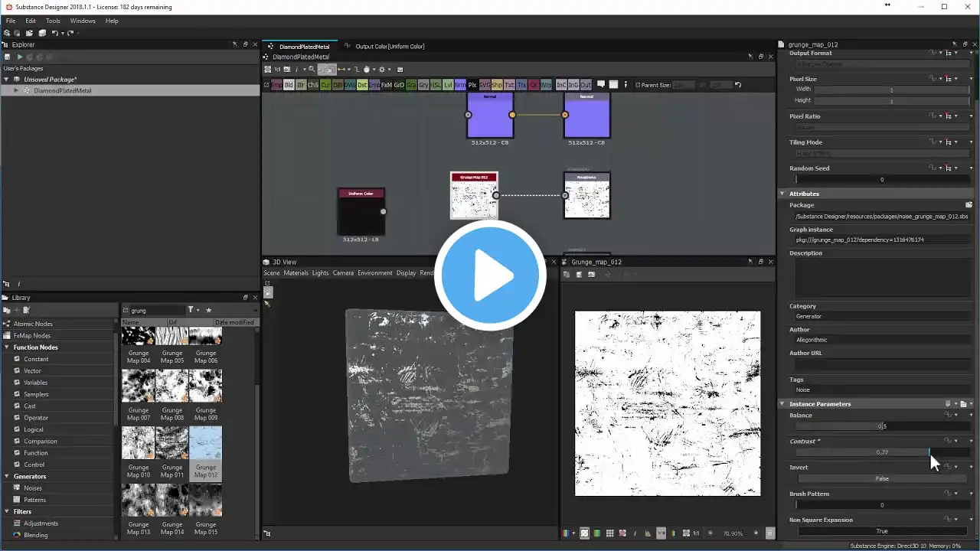Select the Grunge Map 010 thumbnail
This screenshot has width=980, height=551.
[x=139, y=443]
